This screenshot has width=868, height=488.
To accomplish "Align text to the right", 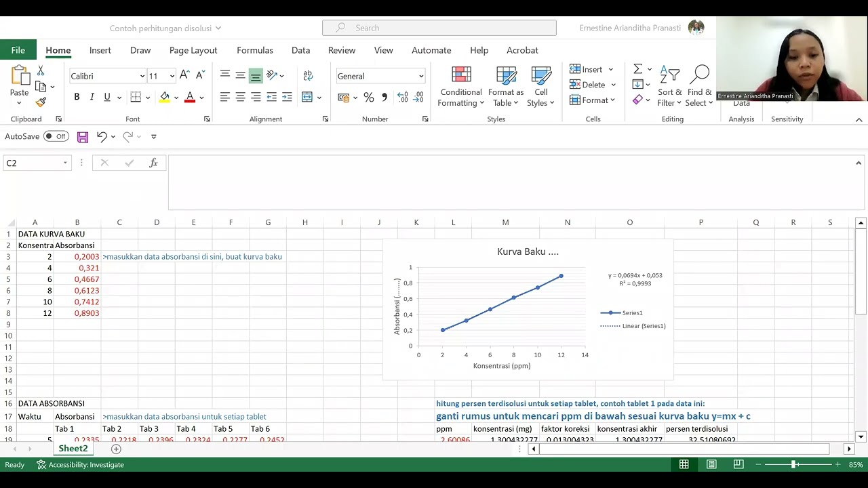I will coord(256,97).
